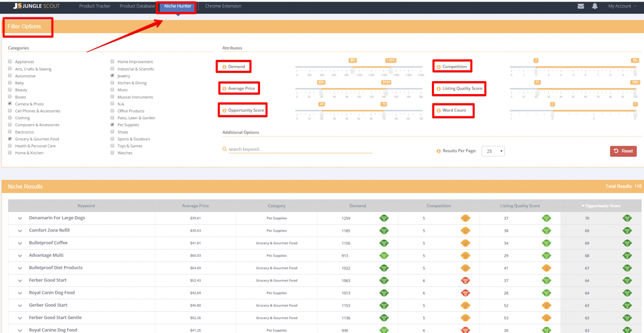Click Opportunity Score monkey icon for Bulletproof Coffee
The width and height of the screenshot is (644, 333).
[x=627, y=243]
